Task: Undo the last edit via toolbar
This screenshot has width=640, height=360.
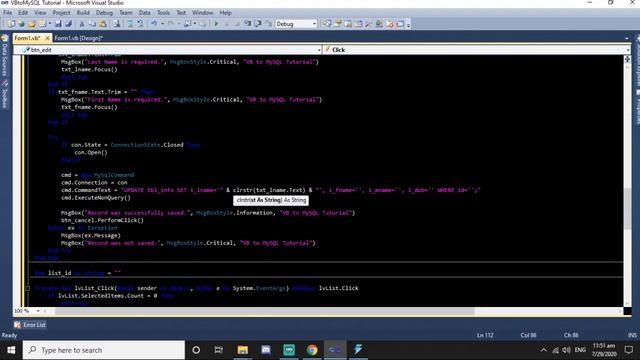Action: (154, 24)
